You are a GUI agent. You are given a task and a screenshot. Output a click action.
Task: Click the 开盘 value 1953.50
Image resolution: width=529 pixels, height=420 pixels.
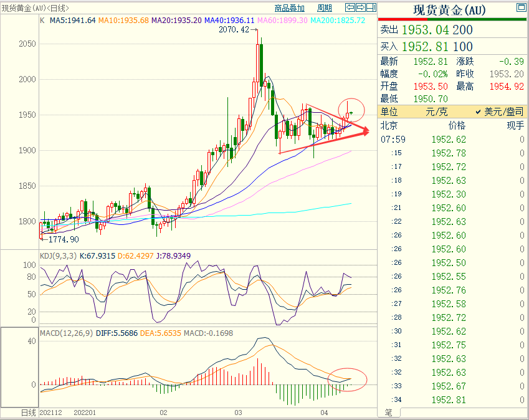(431, 87)
